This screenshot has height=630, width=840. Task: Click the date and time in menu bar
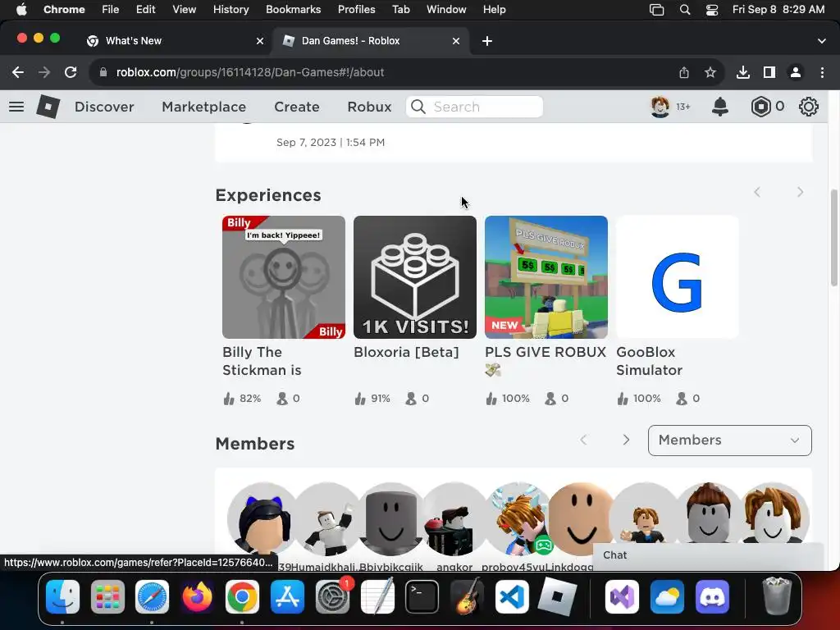(778, 10)
